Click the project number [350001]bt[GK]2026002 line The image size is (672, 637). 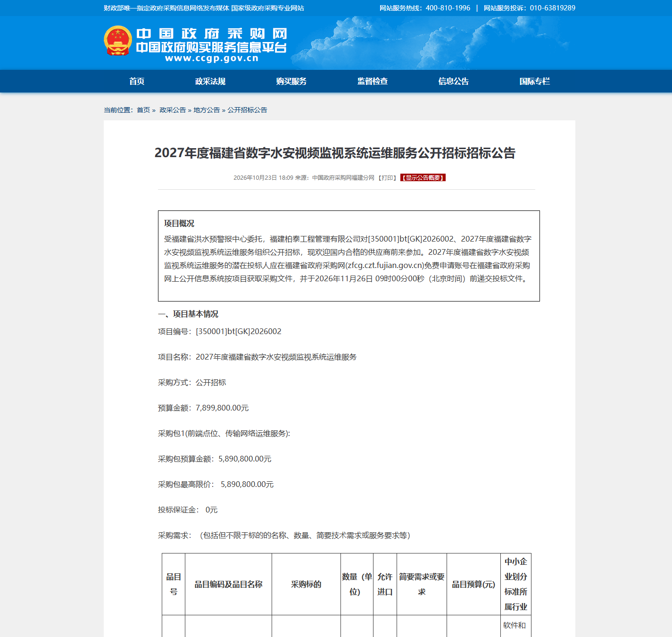click(220, 332)
